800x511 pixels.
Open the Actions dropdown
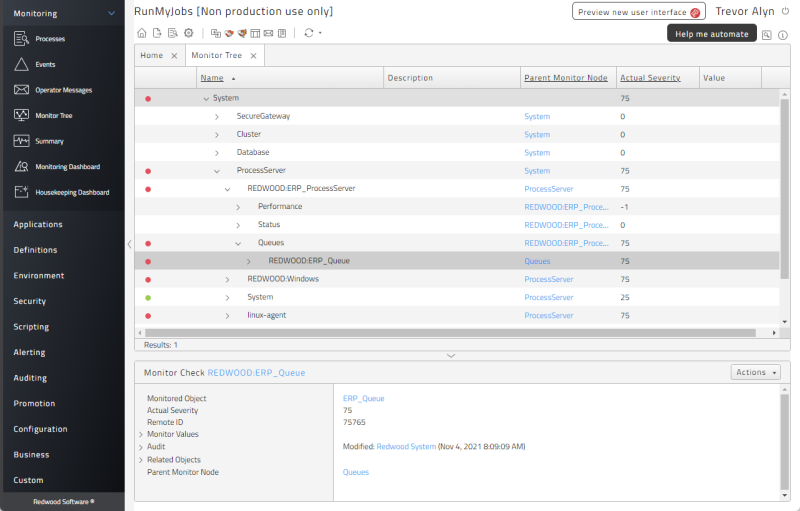[x=756, y=372]
